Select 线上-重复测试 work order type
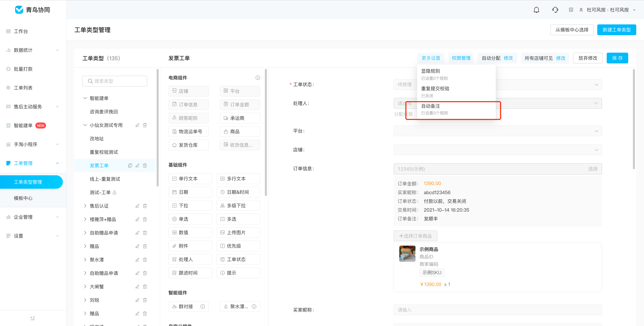The image size is (644, 326). point(105,179)
